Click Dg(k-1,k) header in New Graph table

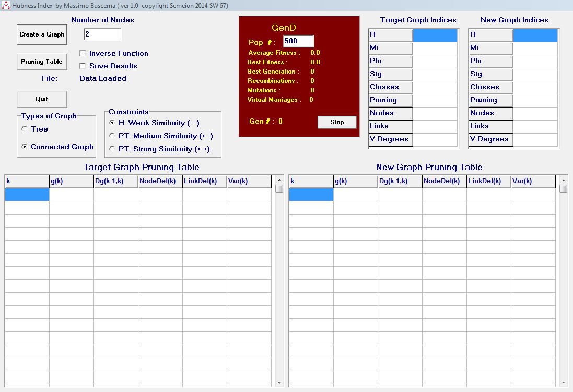point(400,182)
